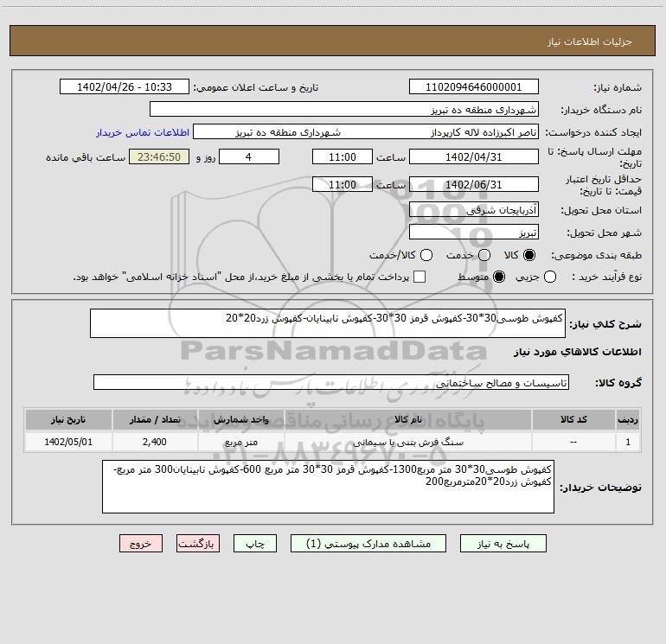
Task: Click the پاسخ به نیاز button
Action: pyautogui.click(x=503, y=544)
